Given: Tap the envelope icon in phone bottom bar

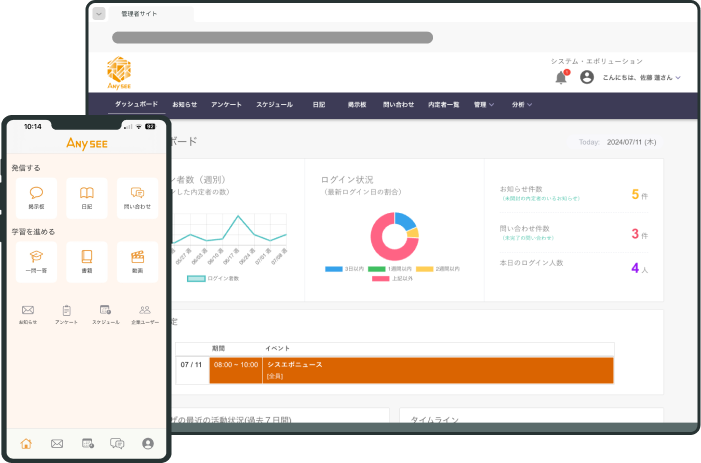Looking at the screenshot, I should click(57, 443).
